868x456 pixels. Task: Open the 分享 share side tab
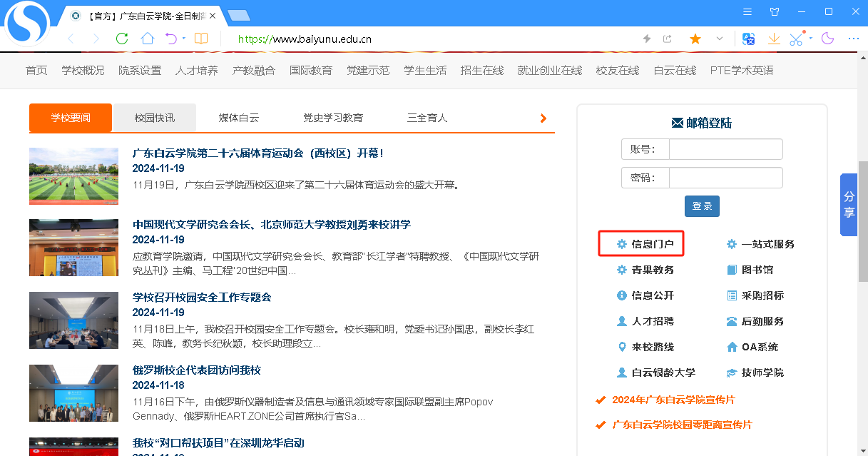pyautogui.click(x=849, y=204)
